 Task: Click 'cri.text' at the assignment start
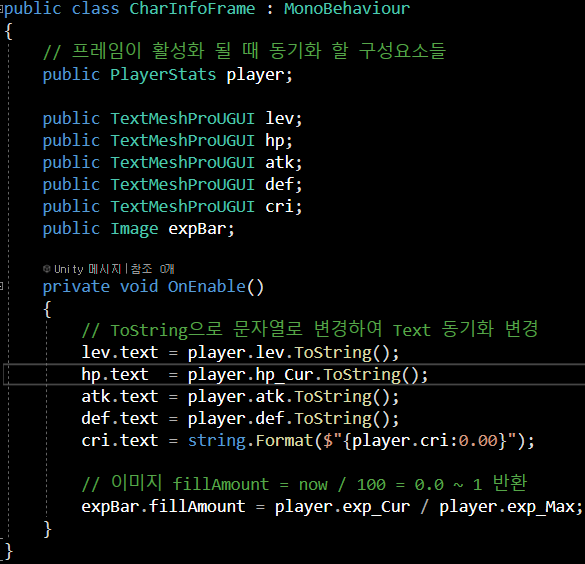[x=120, y=440]
